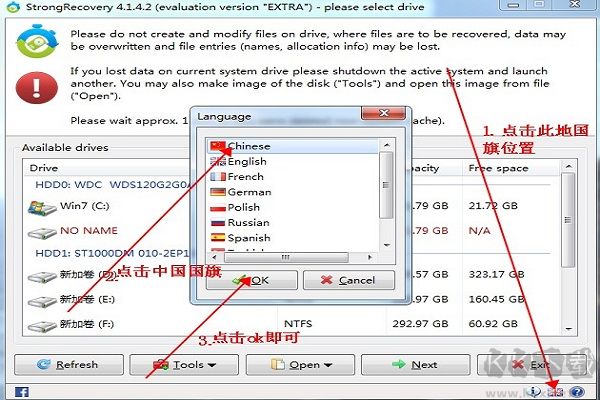The height and width of the screenshot is (400, 600).
Task: Click drives list scroll down arrow
Action: coord(569,329)
